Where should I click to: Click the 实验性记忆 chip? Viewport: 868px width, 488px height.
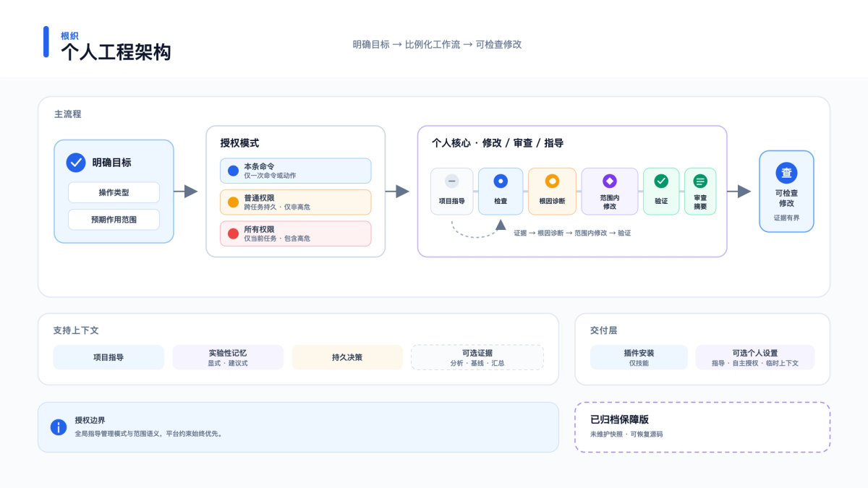(228, 357)
